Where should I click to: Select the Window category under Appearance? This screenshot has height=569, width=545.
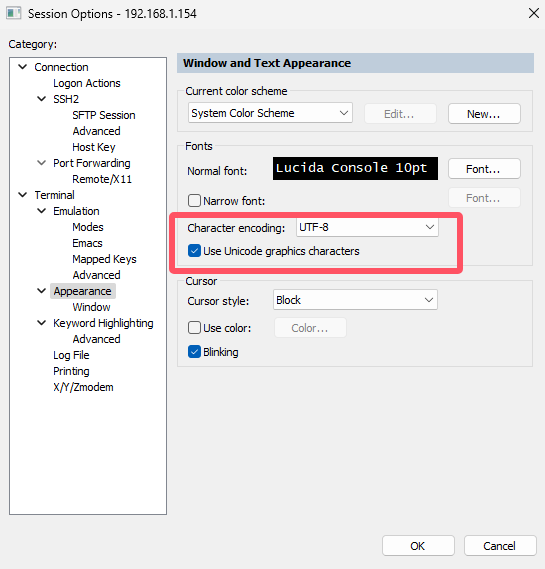91,307
